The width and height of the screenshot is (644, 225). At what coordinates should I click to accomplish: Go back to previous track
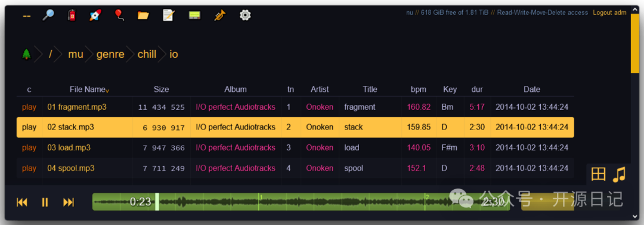point(22,202)
